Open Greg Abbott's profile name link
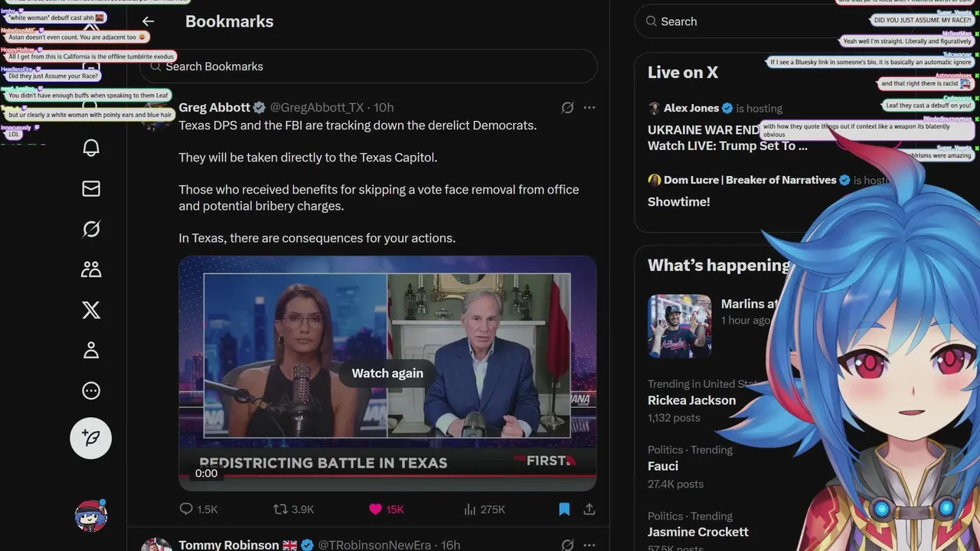980x551 pixels. pyautogui.click(x=214, y=107)
